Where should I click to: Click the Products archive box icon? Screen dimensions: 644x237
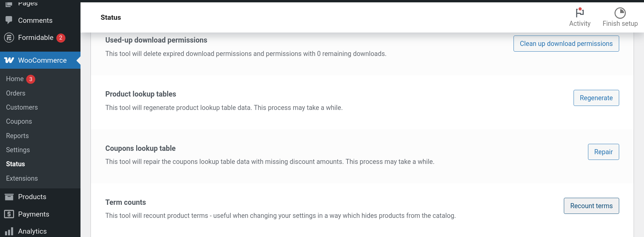9,197
